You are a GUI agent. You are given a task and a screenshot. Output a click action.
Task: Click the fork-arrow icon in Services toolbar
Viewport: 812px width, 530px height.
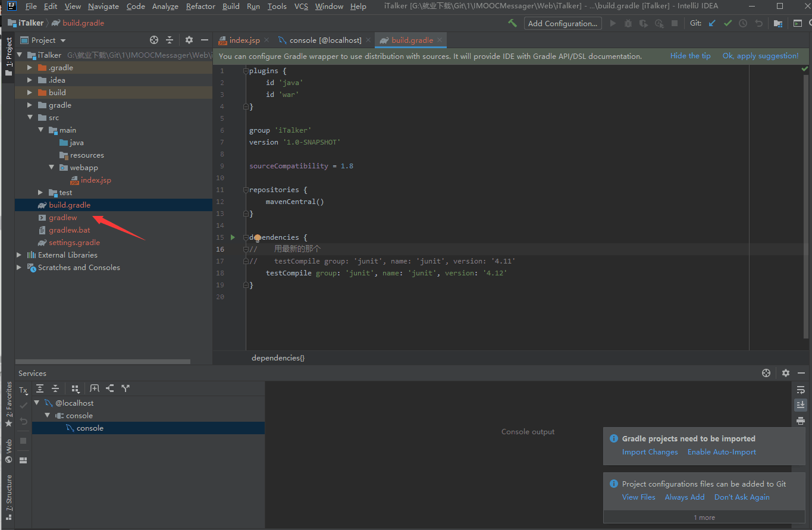pyautogui.click(x=126, y=388)
